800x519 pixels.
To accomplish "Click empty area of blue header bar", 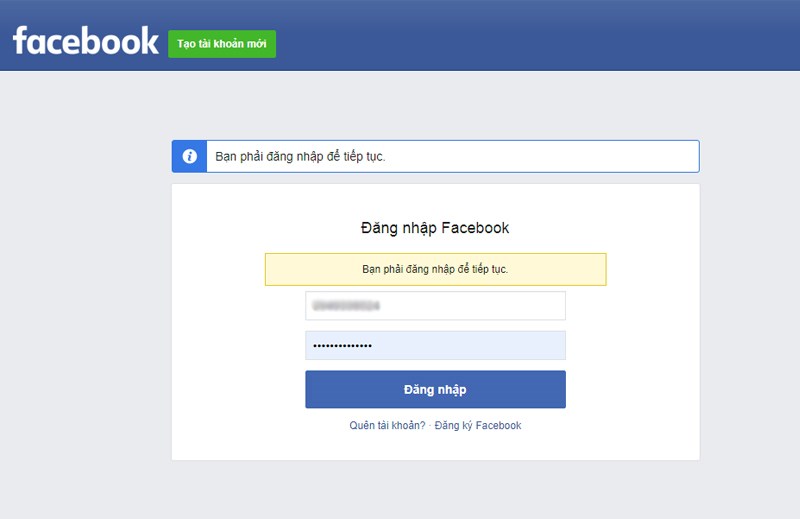I will (536, 36).
